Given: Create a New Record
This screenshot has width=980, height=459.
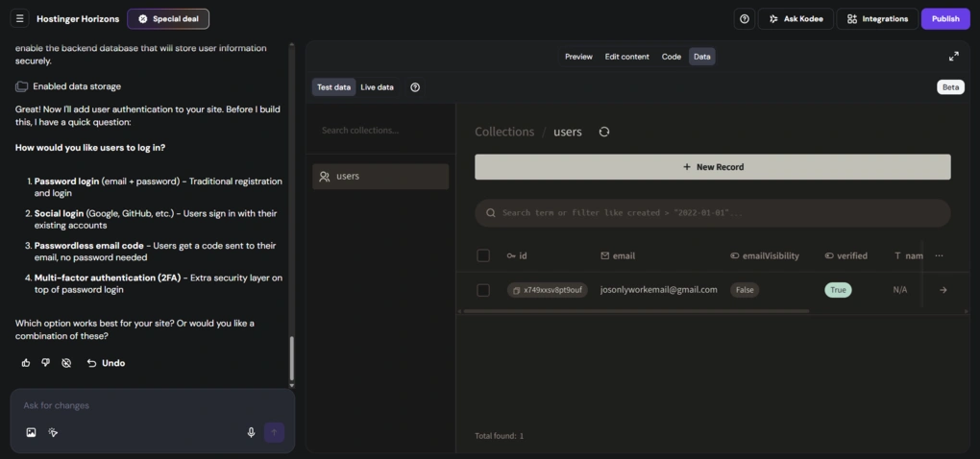Looking at the screenshot, I should 713,167.
